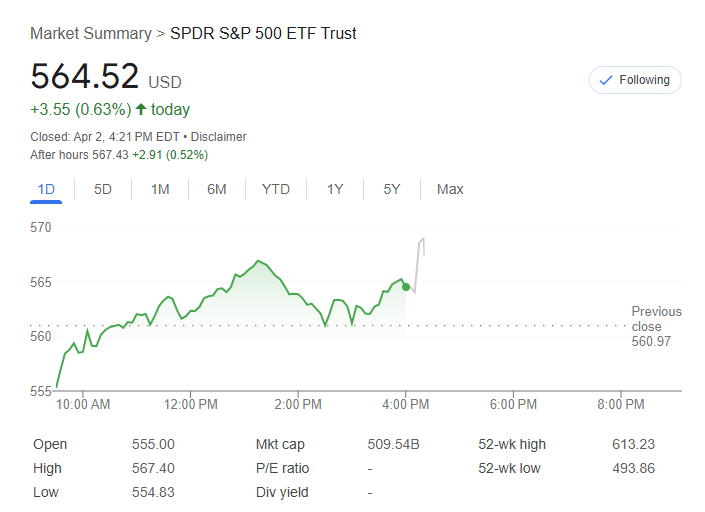Switch to the 1Y range tab
The image size is (705, 512).
[335, 189]
